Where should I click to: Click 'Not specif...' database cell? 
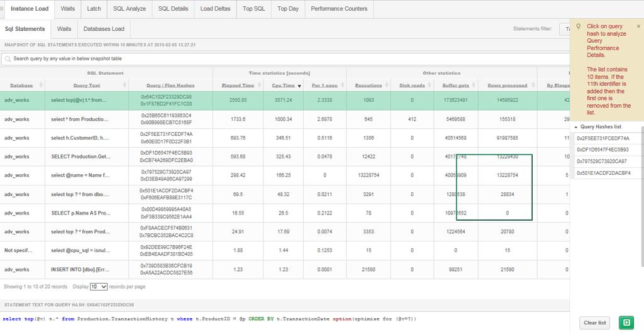[x=17, y=250]
